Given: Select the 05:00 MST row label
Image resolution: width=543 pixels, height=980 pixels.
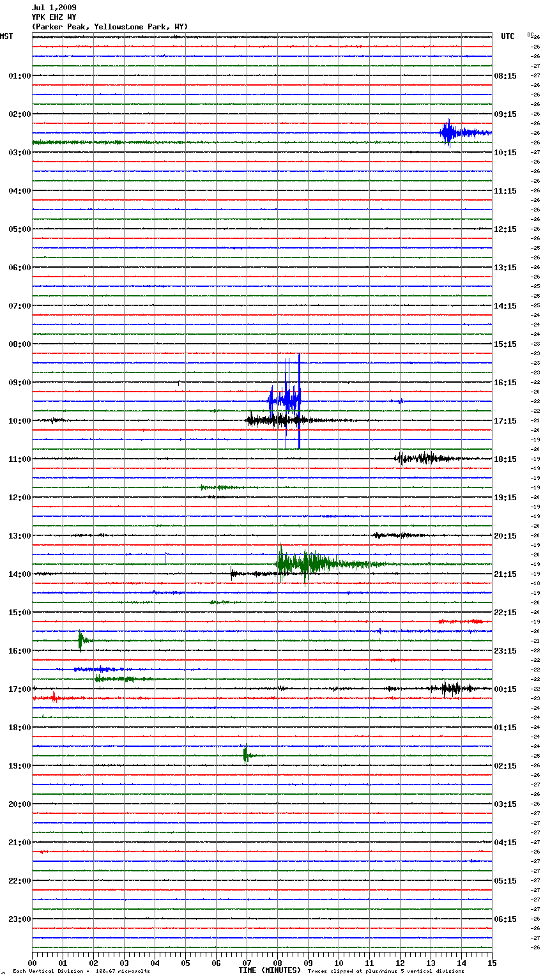Looking at the screenshot, I should [20, 229].
